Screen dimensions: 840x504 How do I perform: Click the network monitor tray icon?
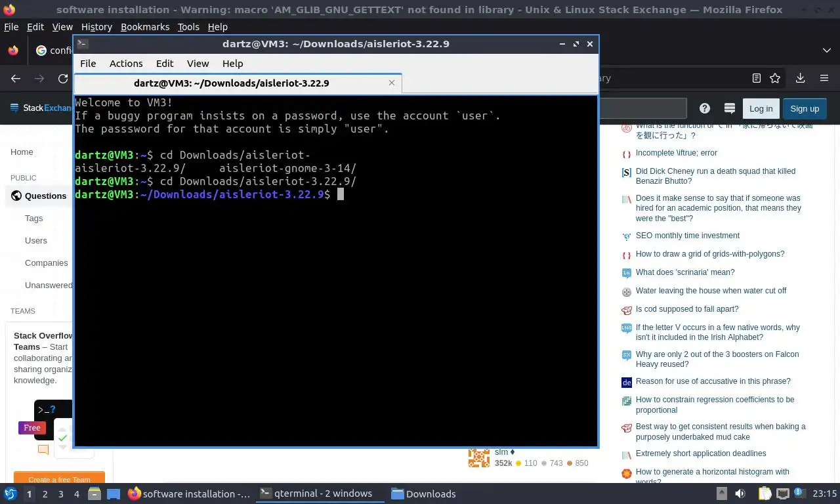(782, 493)
